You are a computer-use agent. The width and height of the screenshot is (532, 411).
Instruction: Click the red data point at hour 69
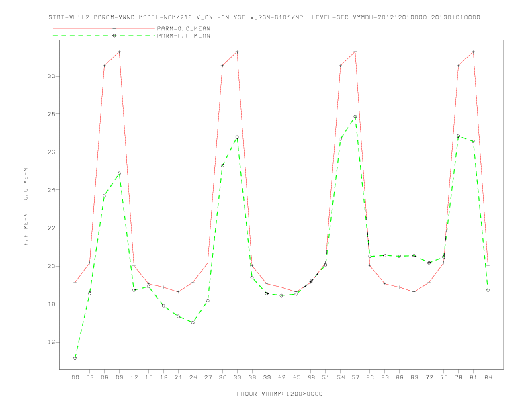[x=414, y=292]
